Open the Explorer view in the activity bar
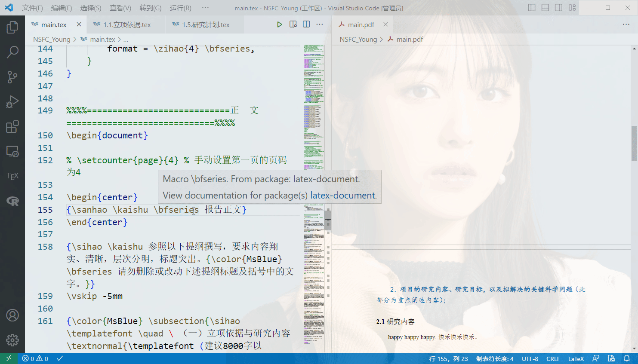This screenshot has height=364, width=638. pos(12,27)
